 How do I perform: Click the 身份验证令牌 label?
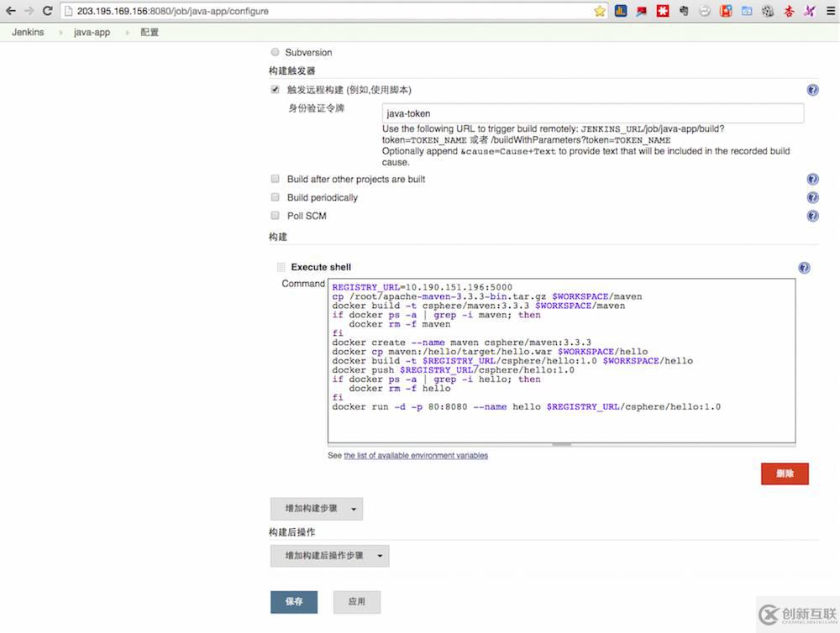point(316,108)
